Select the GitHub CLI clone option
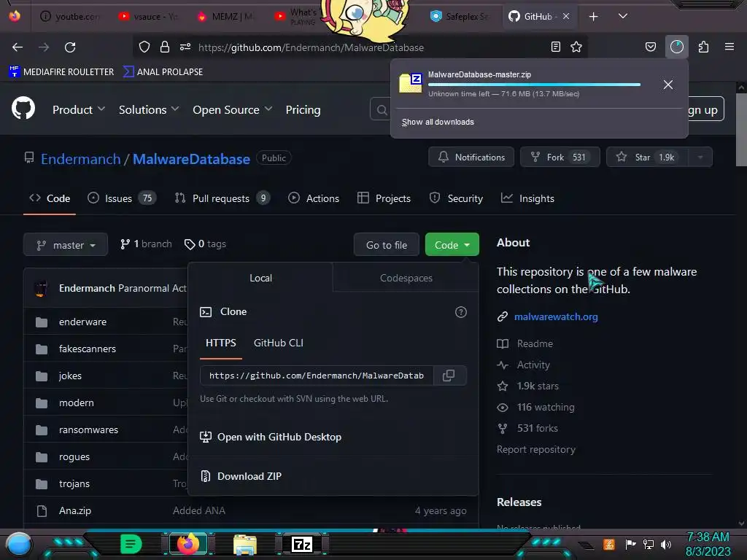Viewport: 747px width, 560px height. click(278, 343)
